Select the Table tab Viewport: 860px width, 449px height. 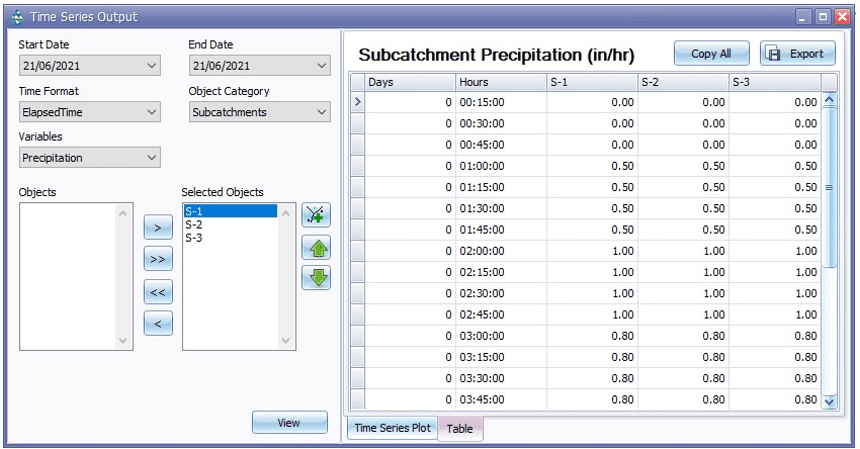click(x=460, y=429)
